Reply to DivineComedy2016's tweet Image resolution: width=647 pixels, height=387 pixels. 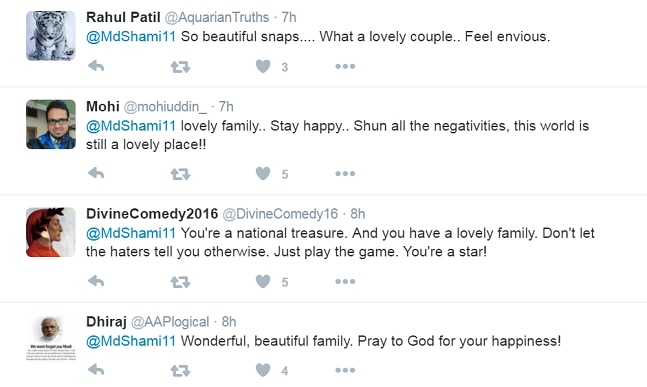tap(96, 281)
